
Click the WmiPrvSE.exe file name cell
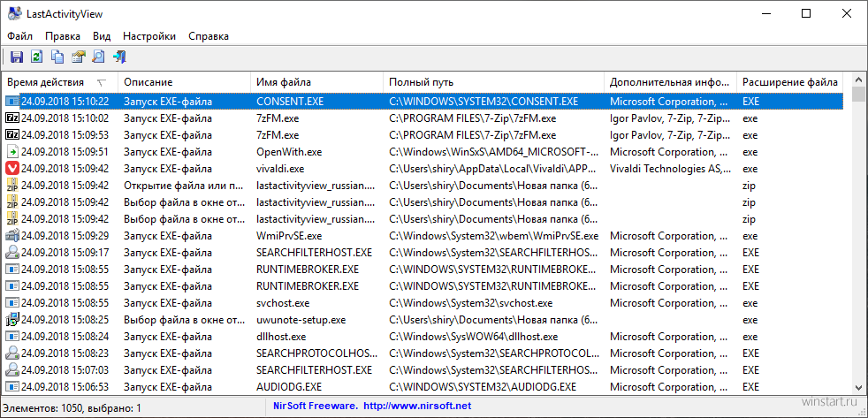(289, 236)
